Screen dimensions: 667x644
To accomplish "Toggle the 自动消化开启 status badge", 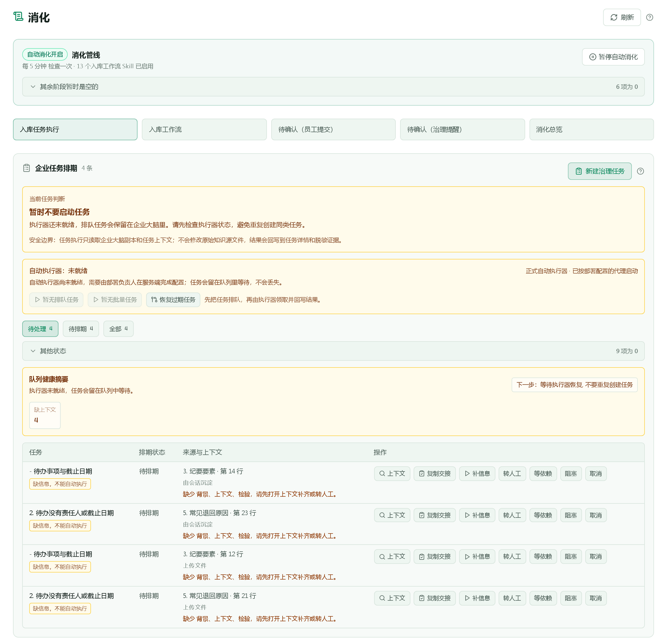I will 45,54.
